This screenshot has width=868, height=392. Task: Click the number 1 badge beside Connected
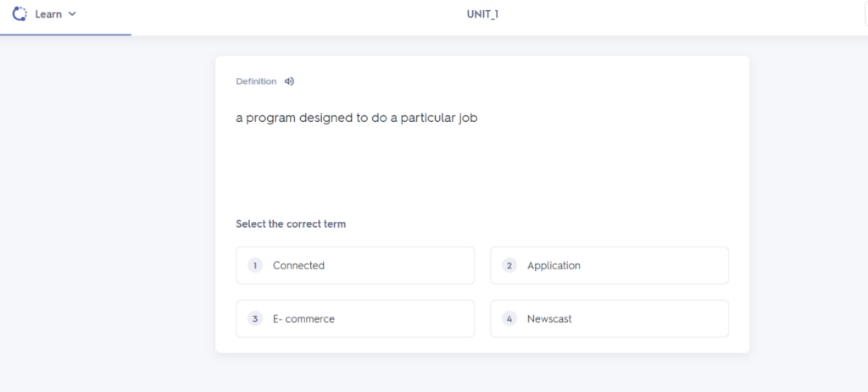coord(255,266)
